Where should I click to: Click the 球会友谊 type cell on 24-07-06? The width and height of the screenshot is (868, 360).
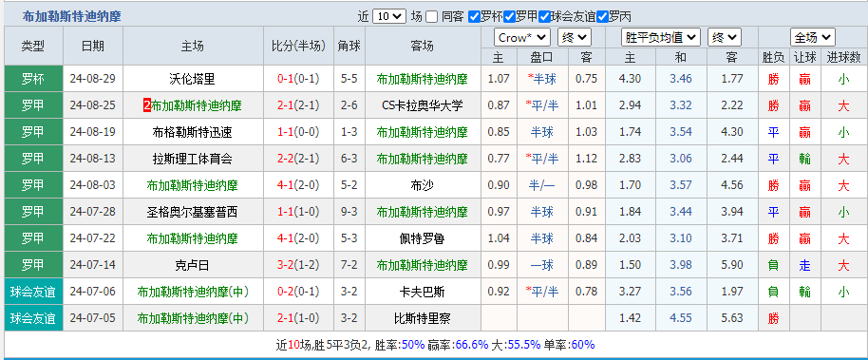point(33,292)
